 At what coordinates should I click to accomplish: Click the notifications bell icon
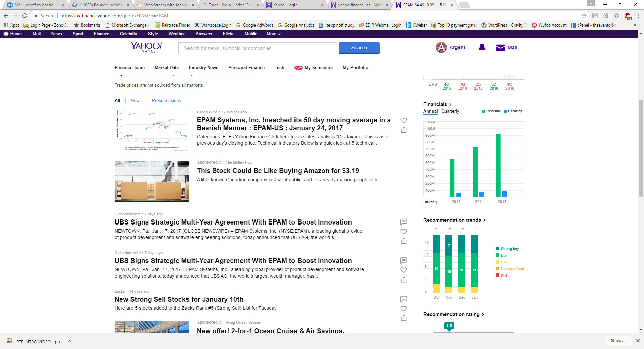pyautogui.click(x=482, y=48)
